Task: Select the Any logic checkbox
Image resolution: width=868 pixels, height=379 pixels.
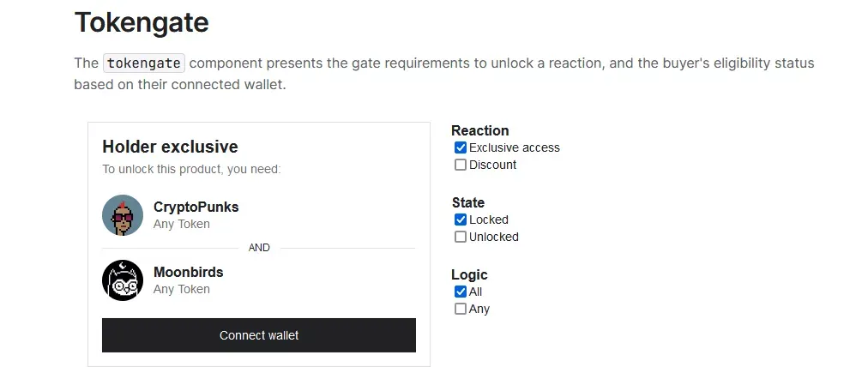Action: tap(461, 309)
